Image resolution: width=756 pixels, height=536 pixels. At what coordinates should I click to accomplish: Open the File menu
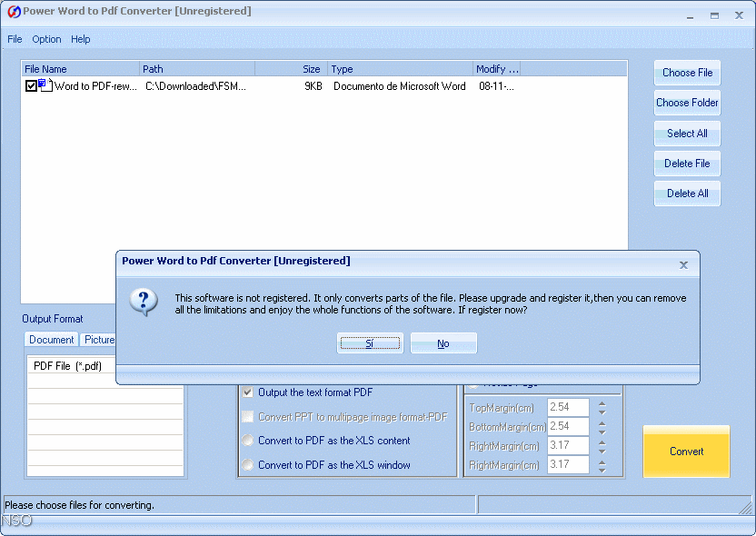(x=15, y=39)
